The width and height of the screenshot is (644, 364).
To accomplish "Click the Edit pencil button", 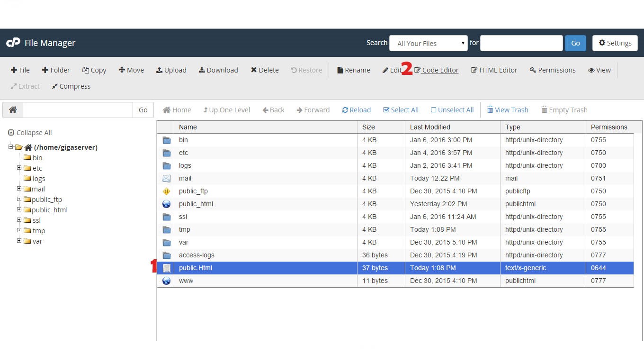I will (x=392, y=70).
